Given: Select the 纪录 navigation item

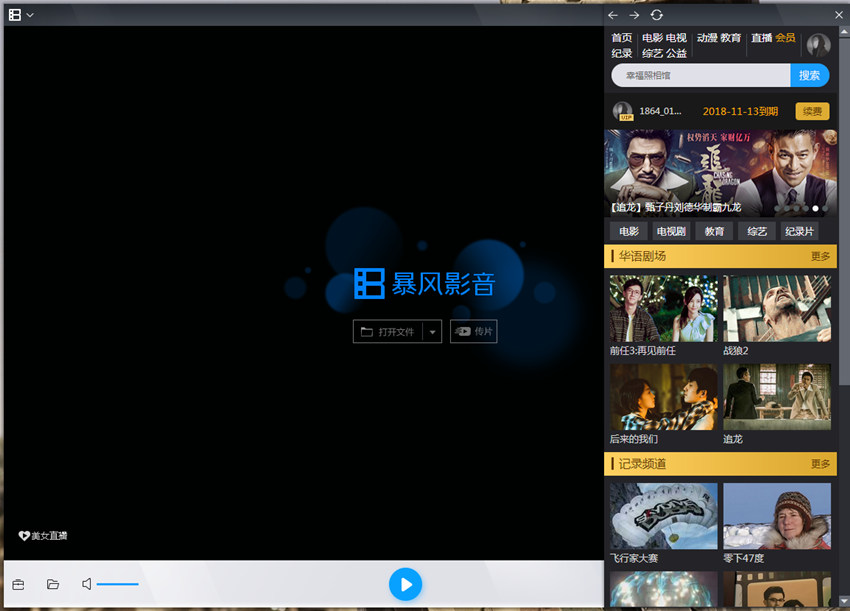Looking at the screenshot, I should 622,53.
